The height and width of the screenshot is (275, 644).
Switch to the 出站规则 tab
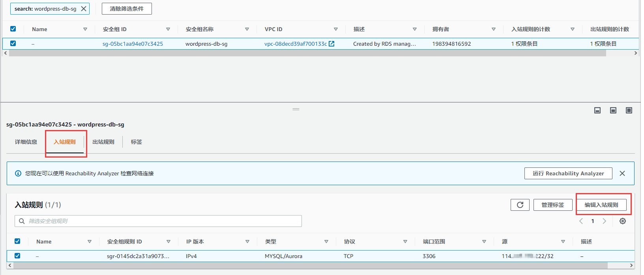(103, 142)
